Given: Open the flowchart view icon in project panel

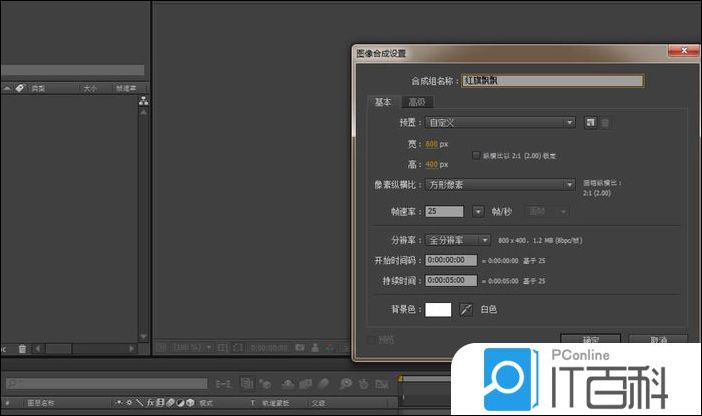Looking at the screenshot, I should point(143,101).
